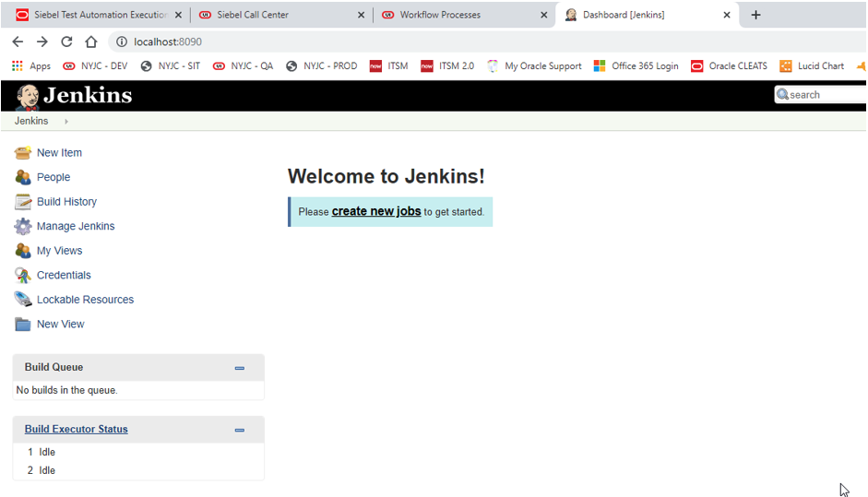Image resolution: width=868 pixels, height=497 pixels.
Task: Click the site info icon in address bar
Action: coord(121,41)
